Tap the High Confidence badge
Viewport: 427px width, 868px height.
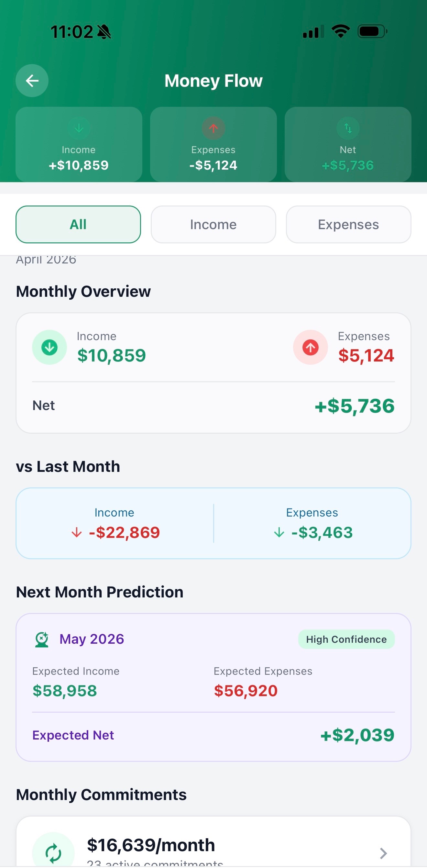click(346, 639)
